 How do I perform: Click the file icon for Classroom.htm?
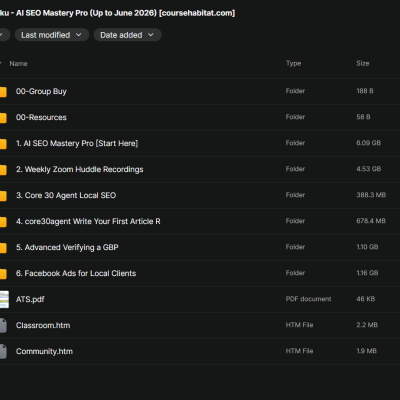[x=3, y=325]
